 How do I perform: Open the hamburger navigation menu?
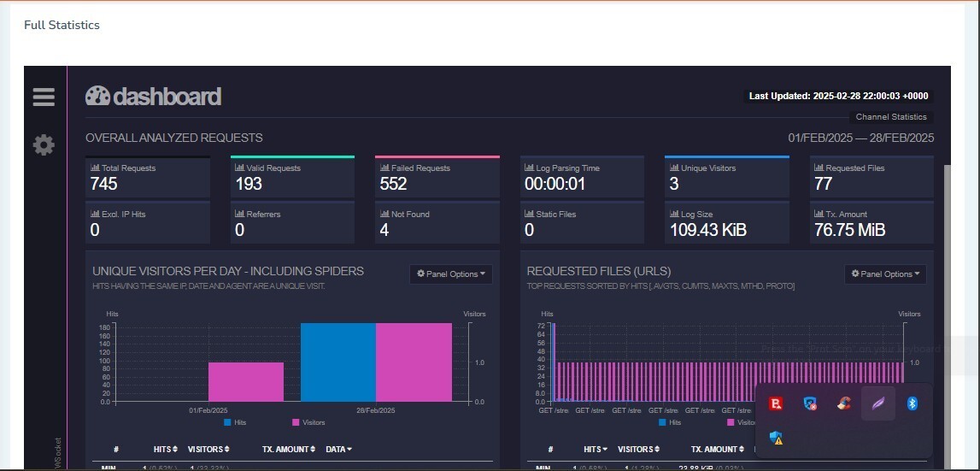point(44,97)
